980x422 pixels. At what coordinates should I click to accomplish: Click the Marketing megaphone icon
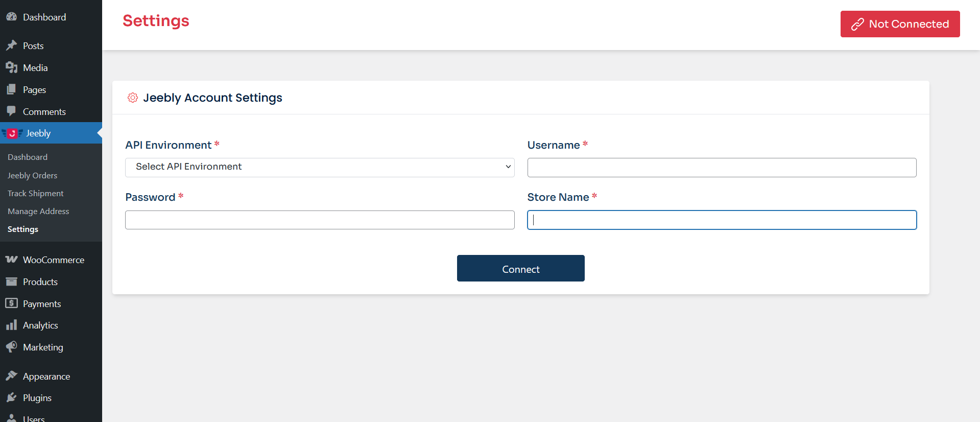[x=11, y=347]
